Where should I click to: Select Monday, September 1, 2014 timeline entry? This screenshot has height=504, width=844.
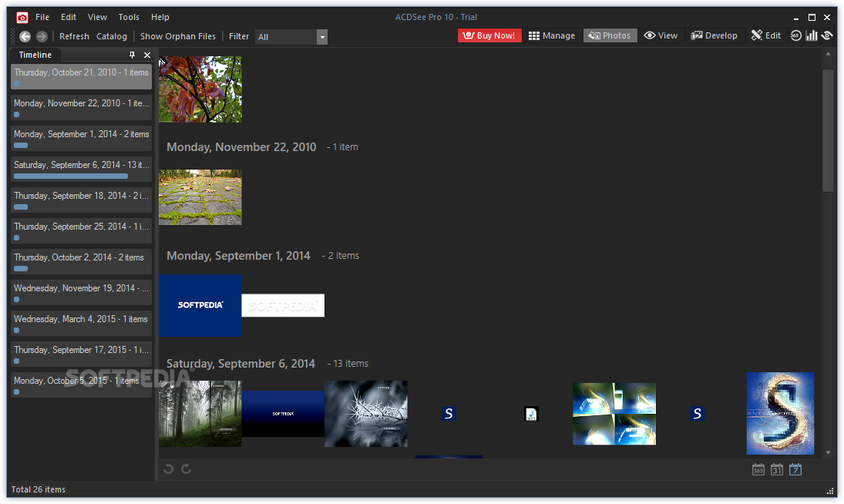(x=81, y=138)
